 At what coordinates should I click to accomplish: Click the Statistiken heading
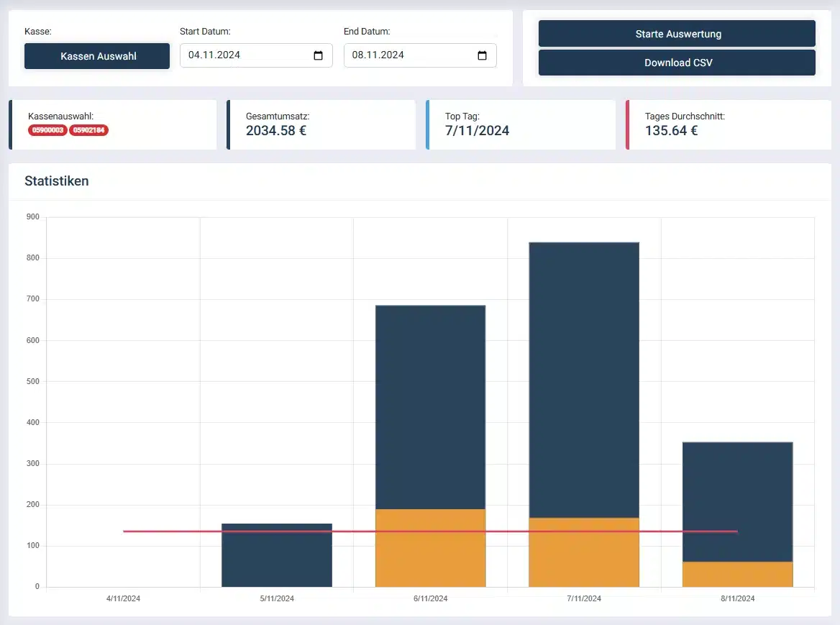coord(57,181)
